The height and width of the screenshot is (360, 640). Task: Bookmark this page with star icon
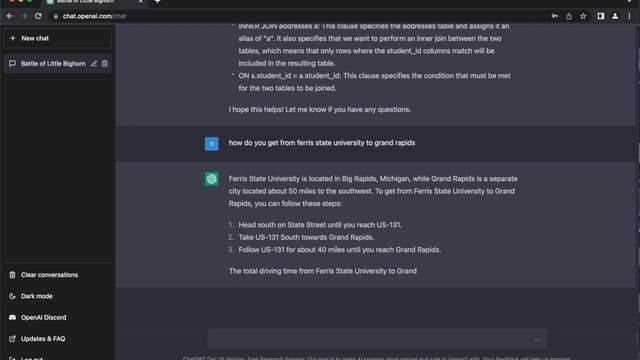click(583, 16)
